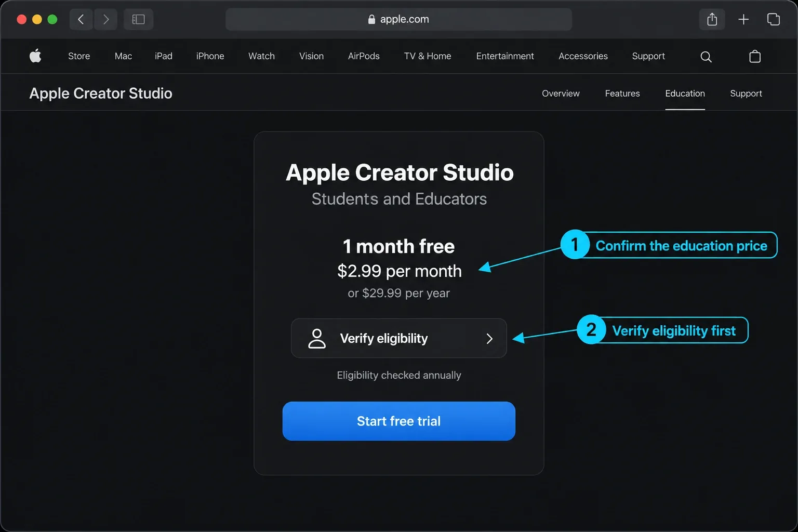Open the shopping bag icon
This screenshot has width=798, height=532.
pyautogui.click(x=755, y=56)
